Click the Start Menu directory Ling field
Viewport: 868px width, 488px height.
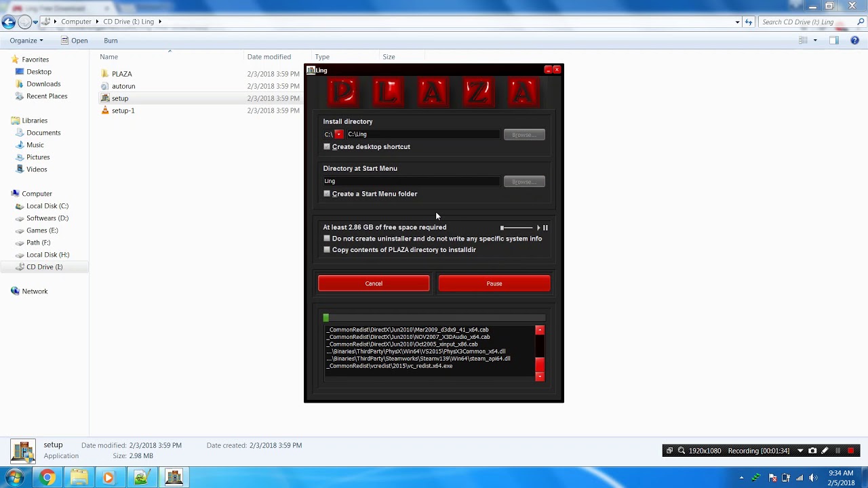pos(411,181)
